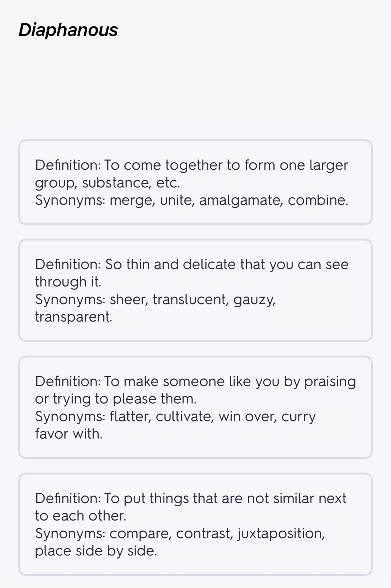Tap the synonyms line starting 'sheer, translucent, gauzy'
Viewport: 391px width, 588px height.
155,308
